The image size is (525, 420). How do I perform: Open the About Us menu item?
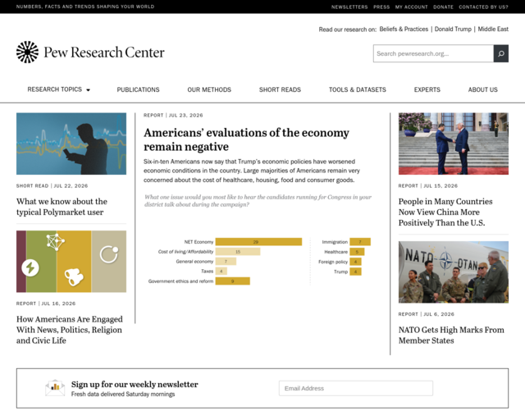(483, 89)
